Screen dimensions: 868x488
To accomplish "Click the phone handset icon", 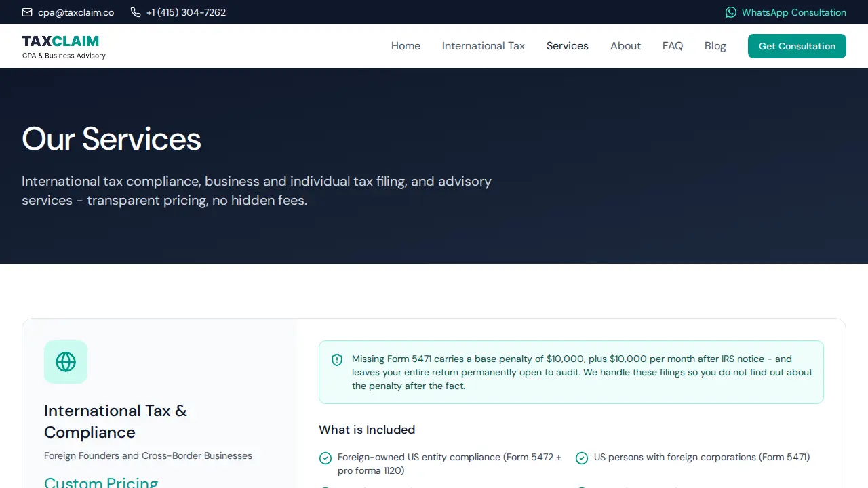I will [136, 12].
